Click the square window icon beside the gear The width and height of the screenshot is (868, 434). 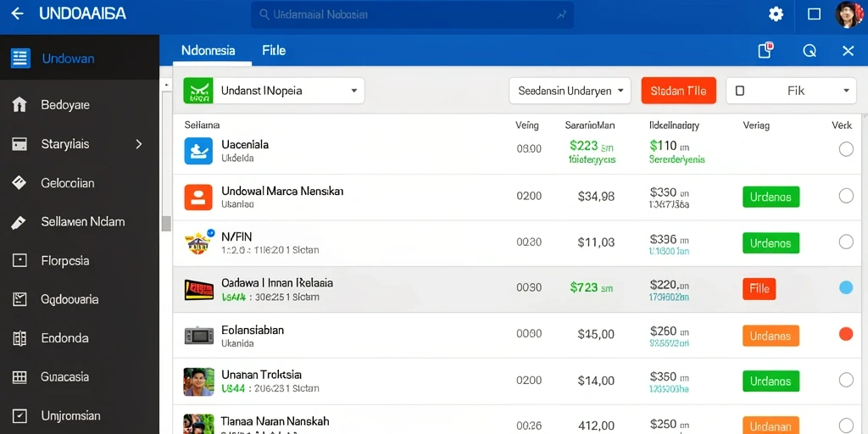pyautogui.click(x=815, y=14)
